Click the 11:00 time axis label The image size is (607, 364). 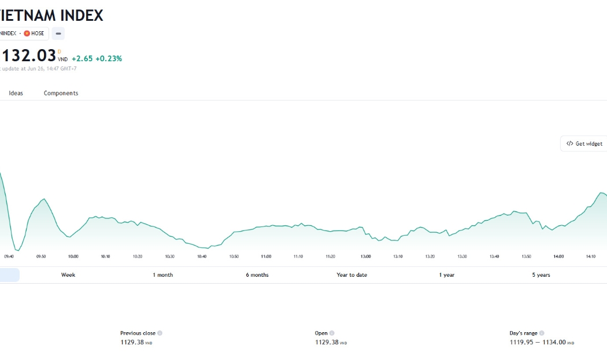(266, 257)
